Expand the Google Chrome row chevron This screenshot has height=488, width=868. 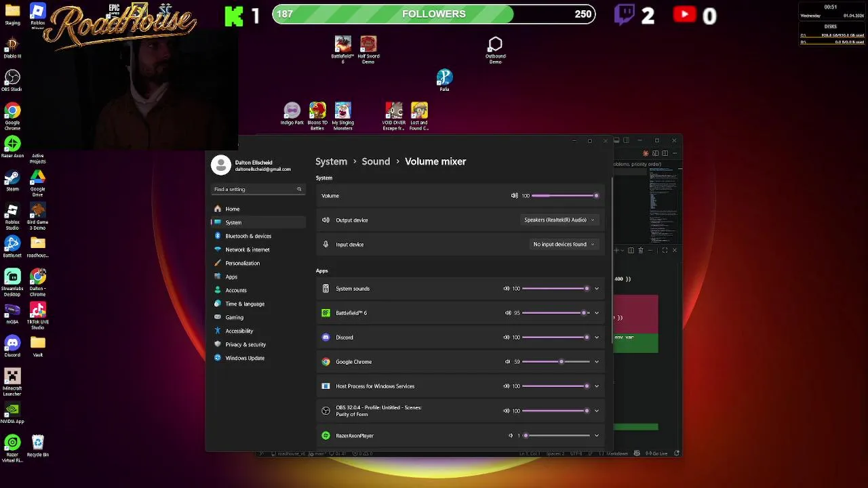click(597, 362)
